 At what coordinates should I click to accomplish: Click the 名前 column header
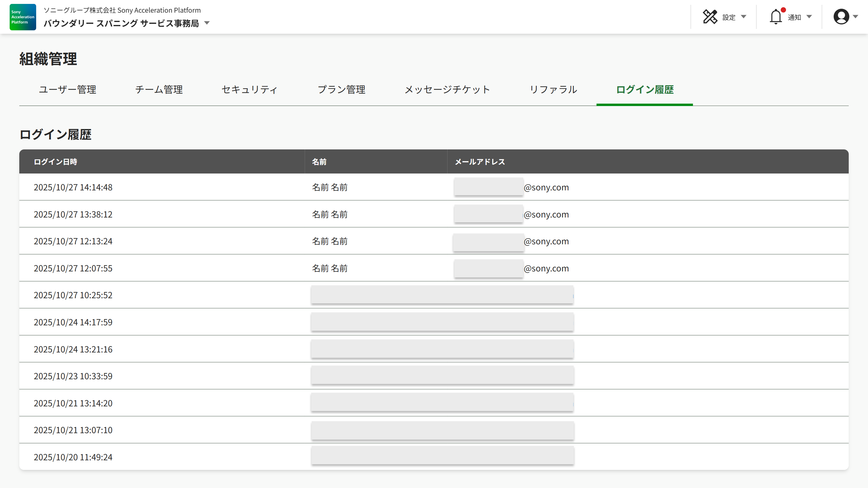click(x=319, y=162)
